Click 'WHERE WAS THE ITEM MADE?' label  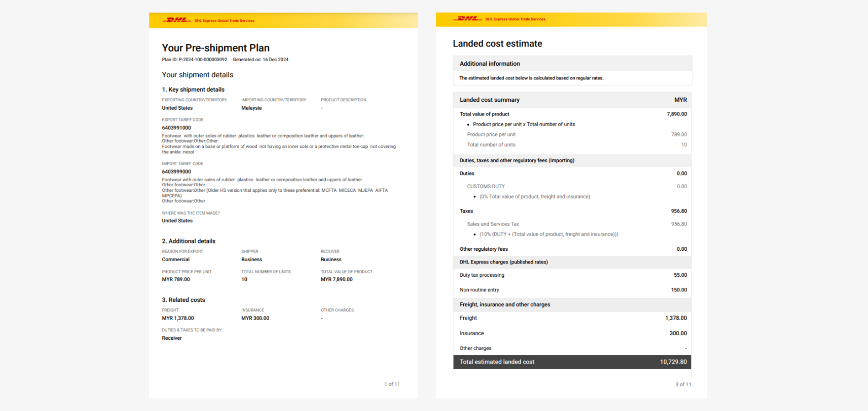[191, 213]
